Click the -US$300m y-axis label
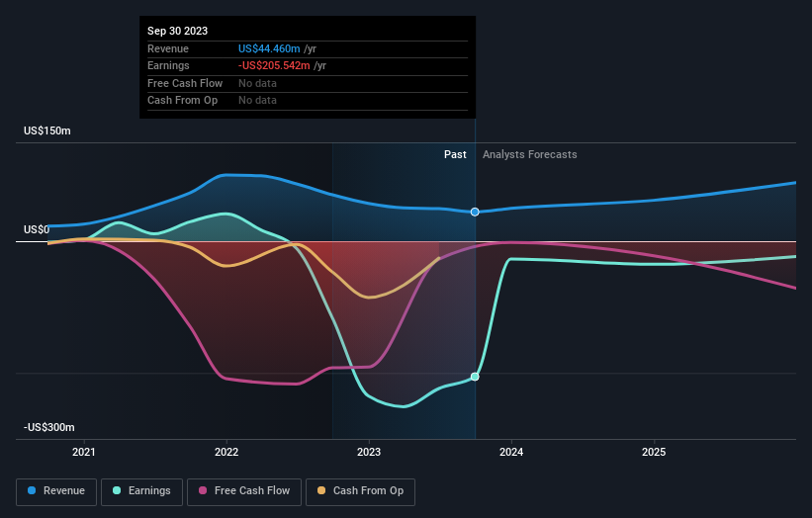This screenshot has height=518, width=812. tap(49, 427)
